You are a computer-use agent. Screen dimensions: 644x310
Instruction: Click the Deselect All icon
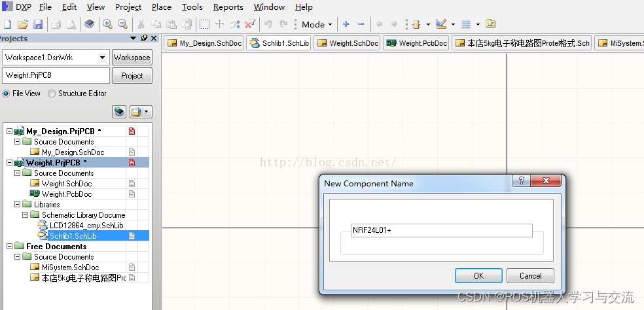point(234,24)
